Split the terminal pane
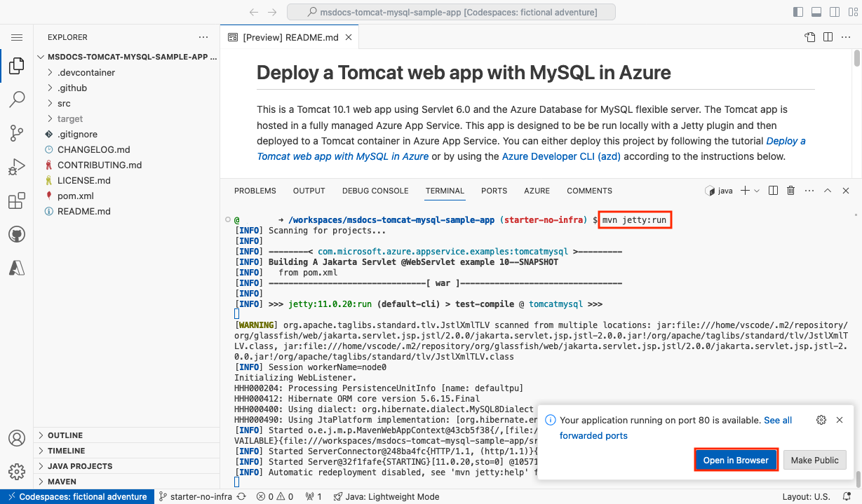 pyautogui.click(x=773, y=190)
